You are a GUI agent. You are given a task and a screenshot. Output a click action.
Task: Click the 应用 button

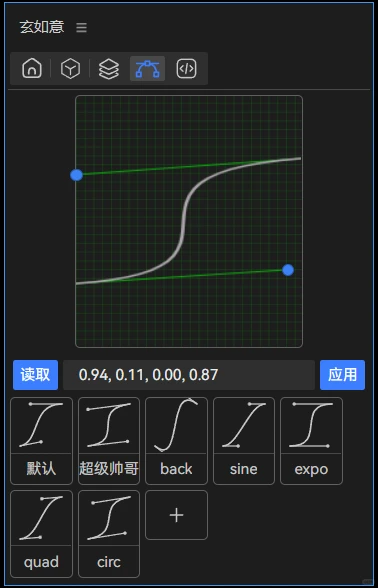pyautogui.click(x=342, y=375)
